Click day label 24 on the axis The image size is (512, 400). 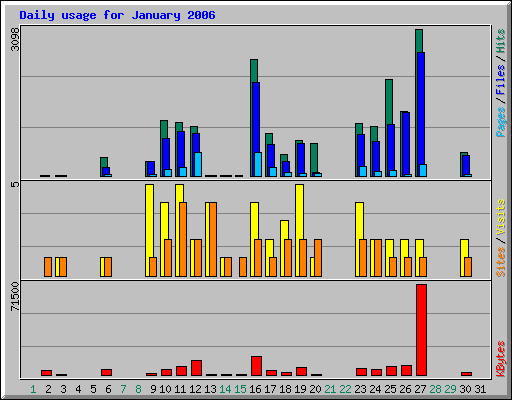(x=375, y=389)
